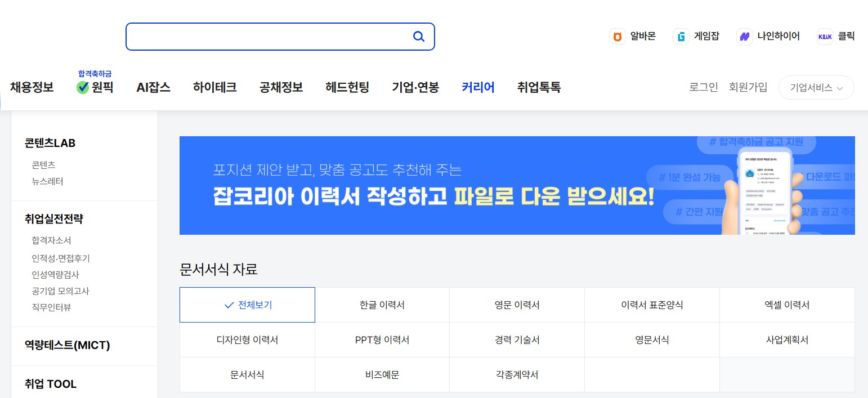Open the 취업톡톡 menu
This screenshot has height=398, width=868.
point(539,87)
